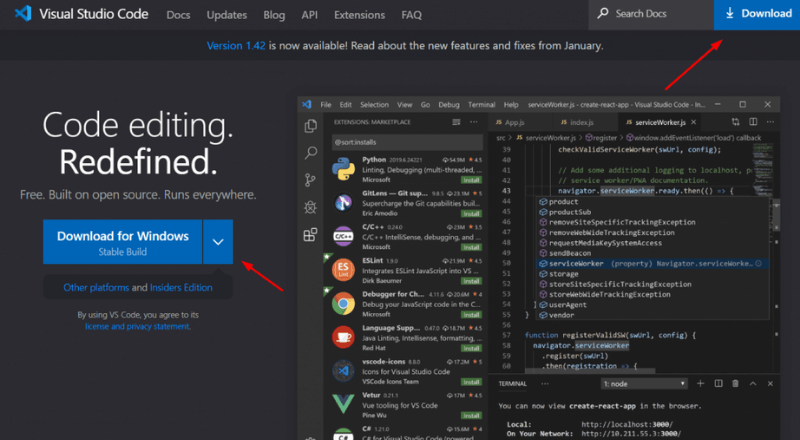Open the API navigation link

coord(309,15)
